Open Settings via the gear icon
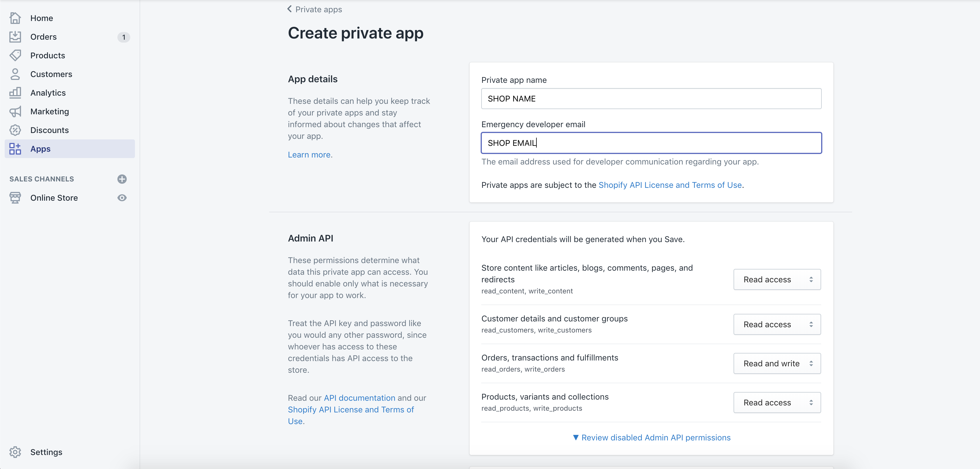 click(x=15, y=452)
